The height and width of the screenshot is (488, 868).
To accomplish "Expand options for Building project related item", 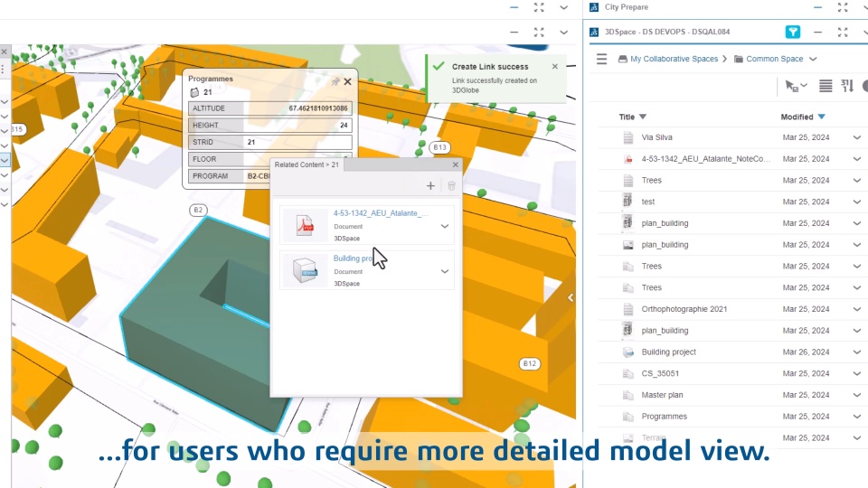I will [445, 271].
